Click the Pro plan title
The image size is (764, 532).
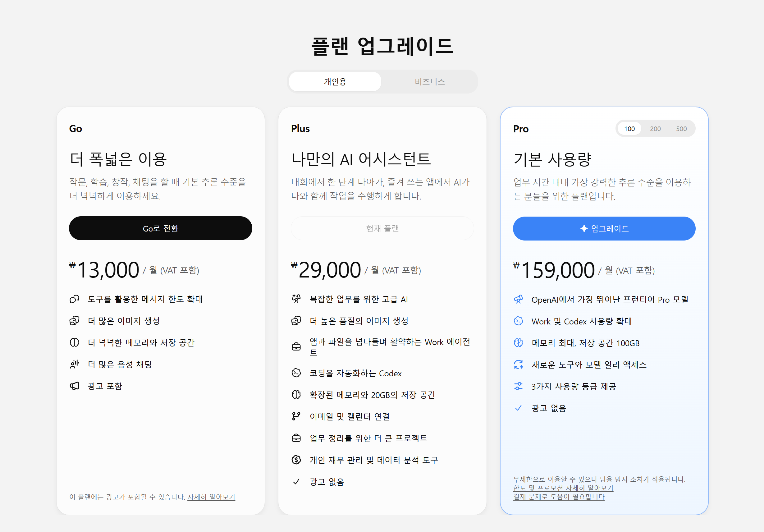point(521,129)
